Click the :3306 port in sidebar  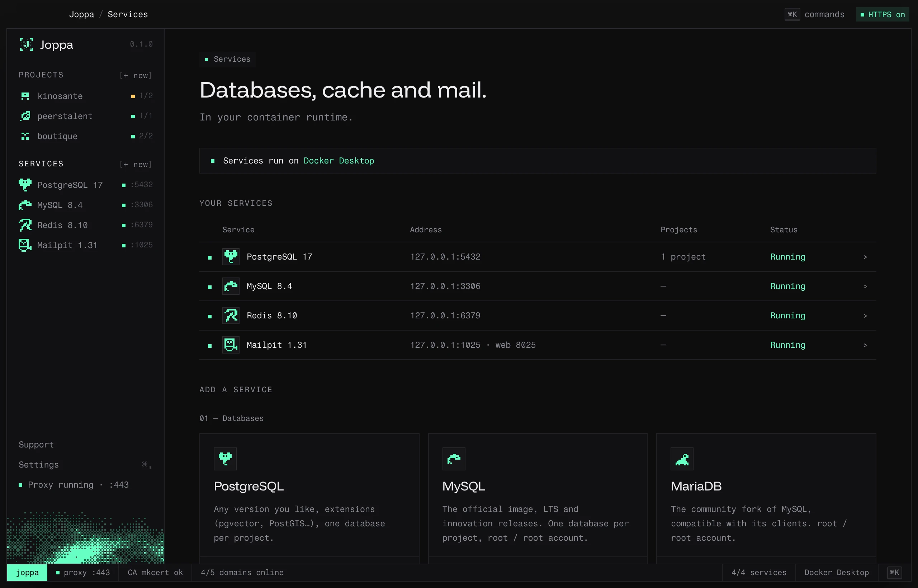pyautogui.click(x=142, y=205)
